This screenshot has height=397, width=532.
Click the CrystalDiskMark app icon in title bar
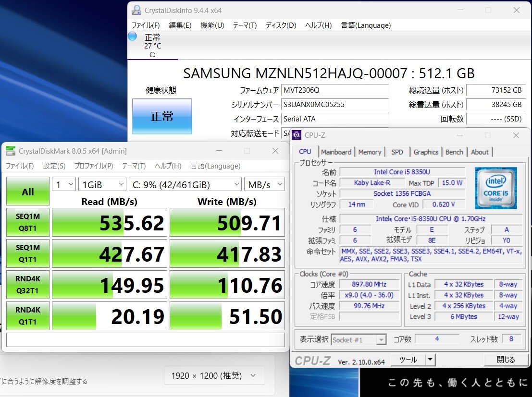tap(11, 151)
